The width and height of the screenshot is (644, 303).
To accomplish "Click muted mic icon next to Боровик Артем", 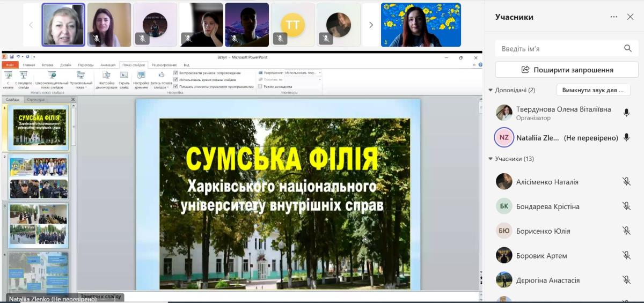I will 626,256.
